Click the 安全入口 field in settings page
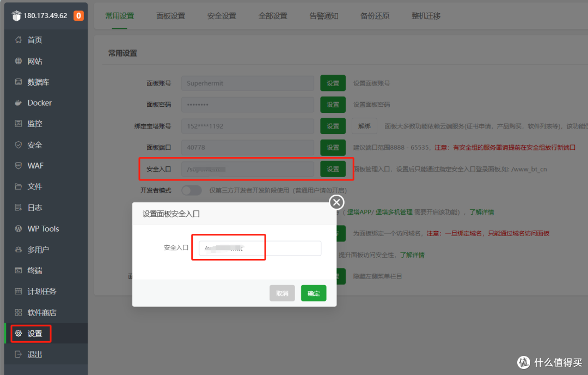This screenshot has height=375, width=588. click(x=248, y=169)
